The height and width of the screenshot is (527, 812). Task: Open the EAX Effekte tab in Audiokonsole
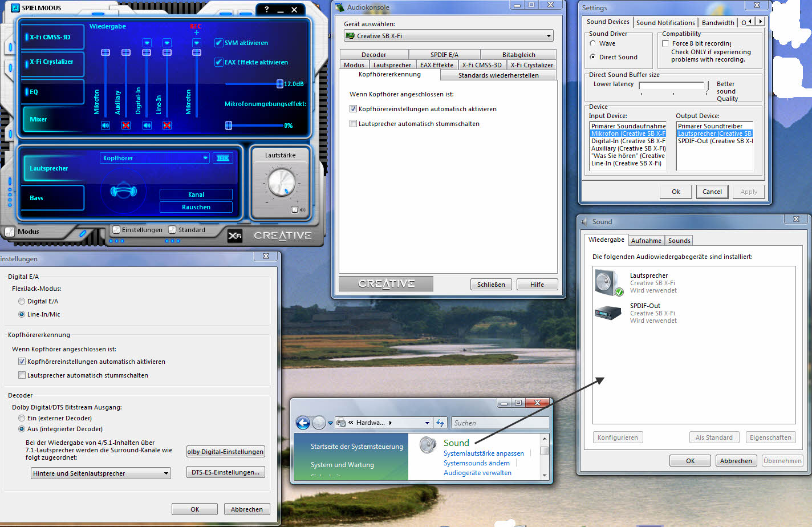click(437, 65)
